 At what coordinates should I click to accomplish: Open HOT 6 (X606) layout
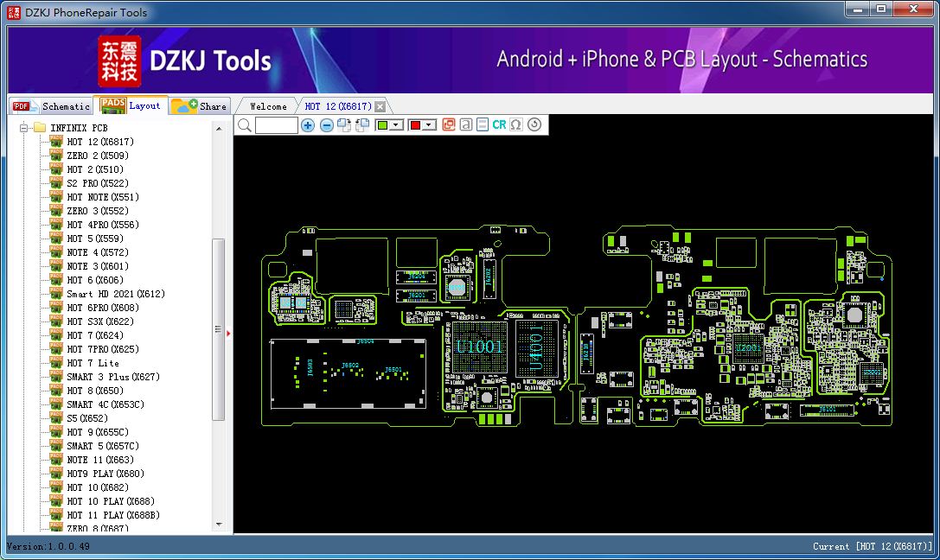coord(95,280)
